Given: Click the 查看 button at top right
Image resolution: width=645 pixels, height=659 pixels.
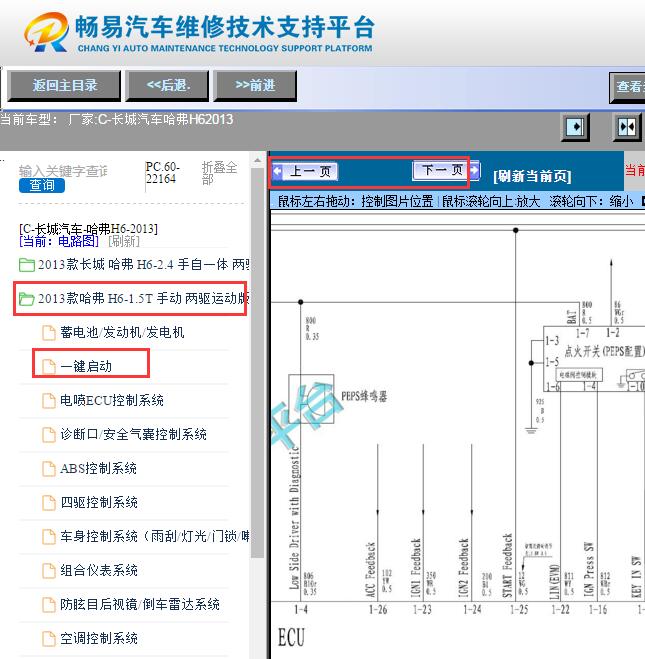Looking at the screenshot, I should (628, 87).
